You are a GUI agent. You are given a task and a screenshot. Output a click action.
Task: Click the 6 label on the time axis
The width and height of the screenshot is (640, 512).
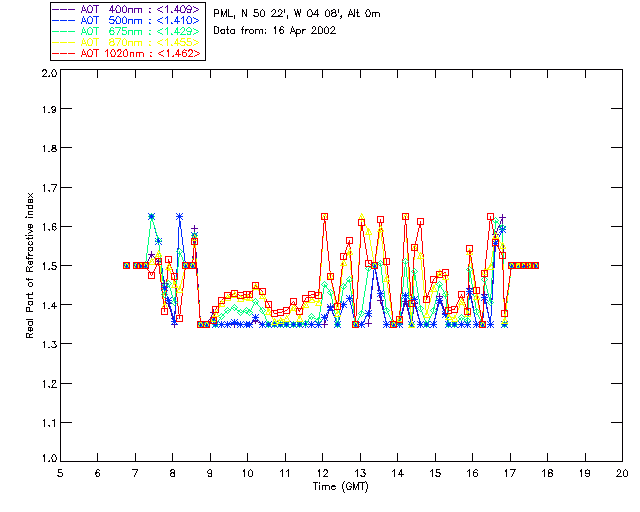(x=98, y=473)
